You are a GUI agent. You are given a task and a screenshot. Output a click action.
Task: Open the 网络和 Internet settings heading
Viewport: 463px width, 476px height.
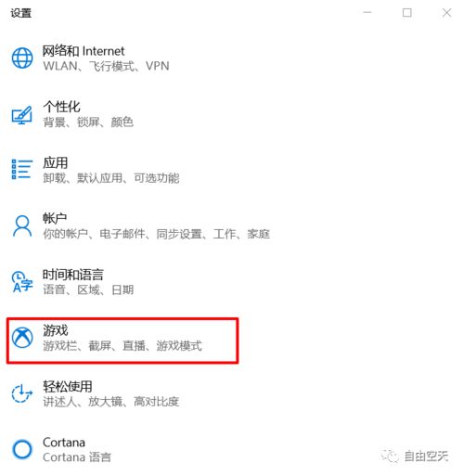click(84, 51)
